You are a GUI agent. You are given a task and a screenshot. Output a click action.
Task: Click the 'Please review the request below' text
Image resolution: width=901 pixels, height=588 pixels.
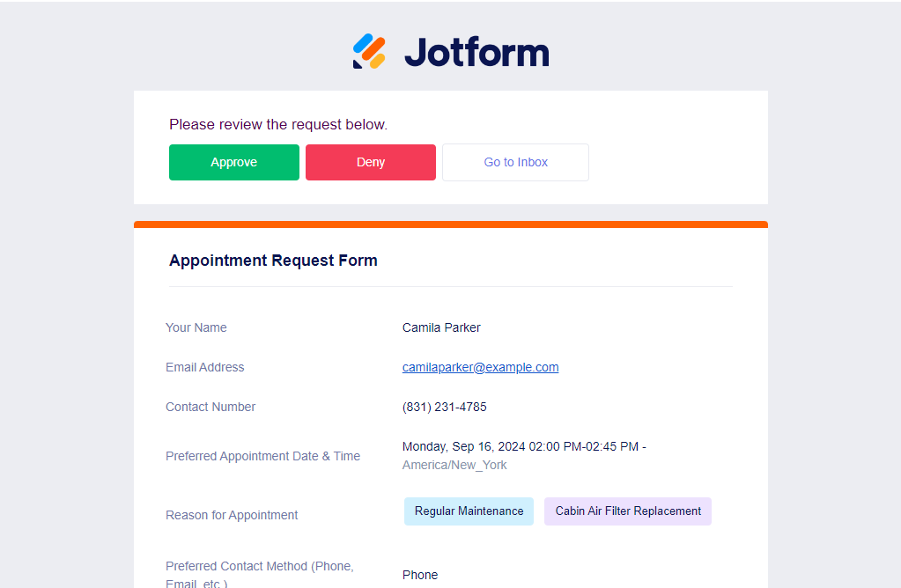(x=278, y=125)
